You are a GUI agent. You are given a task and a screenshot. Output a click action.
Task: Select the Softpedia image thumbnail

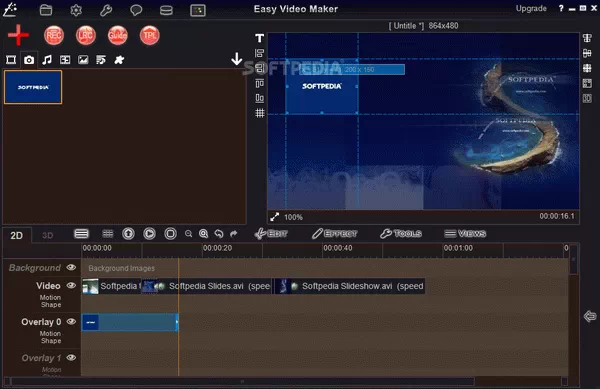[x=33, y=87]
